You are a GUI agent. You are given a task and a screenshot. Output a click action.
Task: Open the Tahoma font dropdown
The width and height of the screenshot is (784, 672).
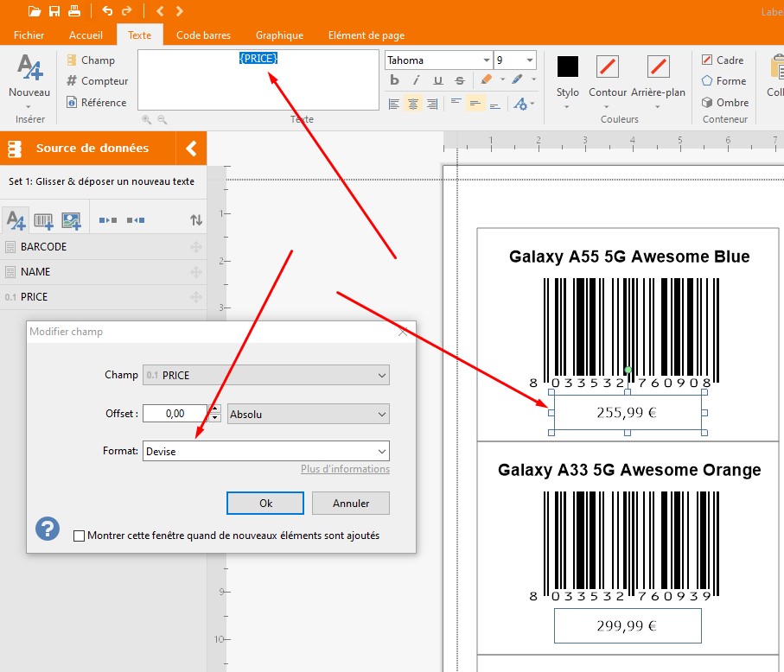(x=487, y=60)
